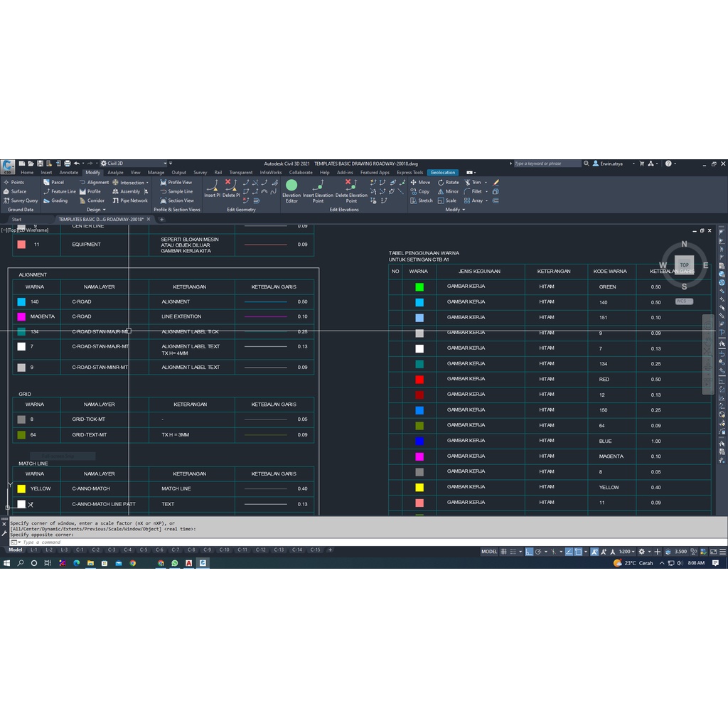Toggle MODEL space button in status bar
This screenshot has width=728, height=728.
[489, 552]
